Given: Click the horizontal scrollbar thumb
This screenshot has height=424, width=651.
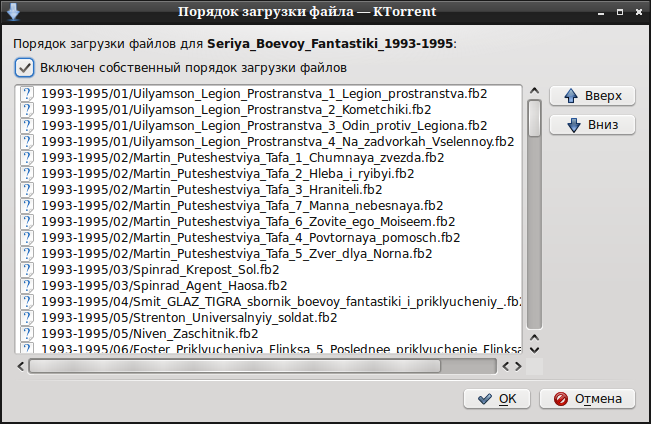Looking at the screenshot, I should [235, 366].
